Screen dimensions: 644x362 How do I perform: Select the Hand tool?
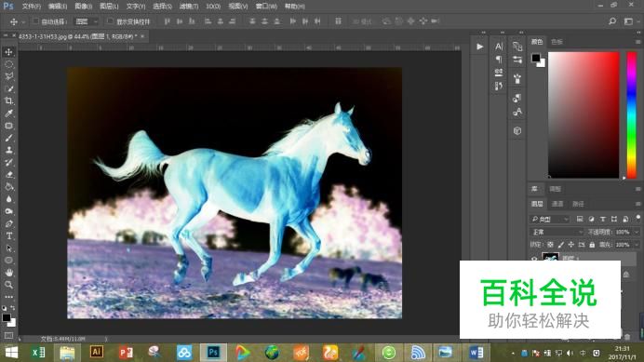pos(8,273)
